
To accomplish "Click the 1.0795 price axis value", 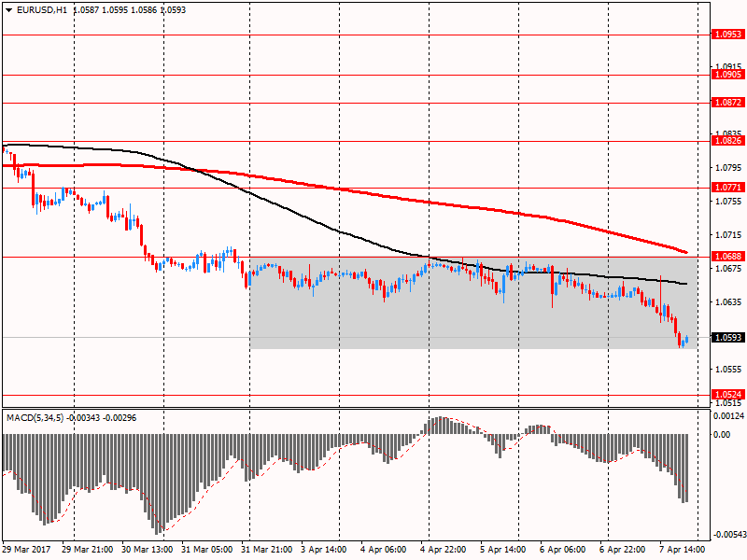I will click(x=729, y=168).
